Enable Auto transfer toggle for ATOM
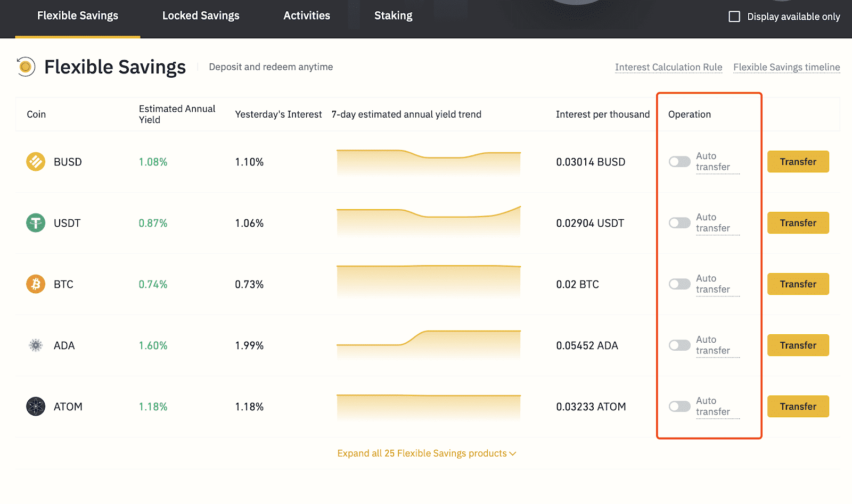Screen dimensions: 852x504 click(x=679, y=406)
